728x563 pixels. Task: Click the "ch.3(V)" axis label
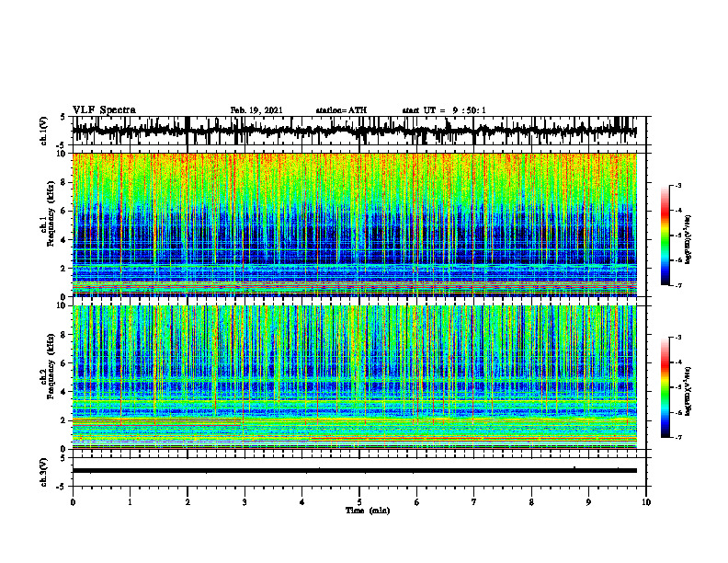(44, 473)
